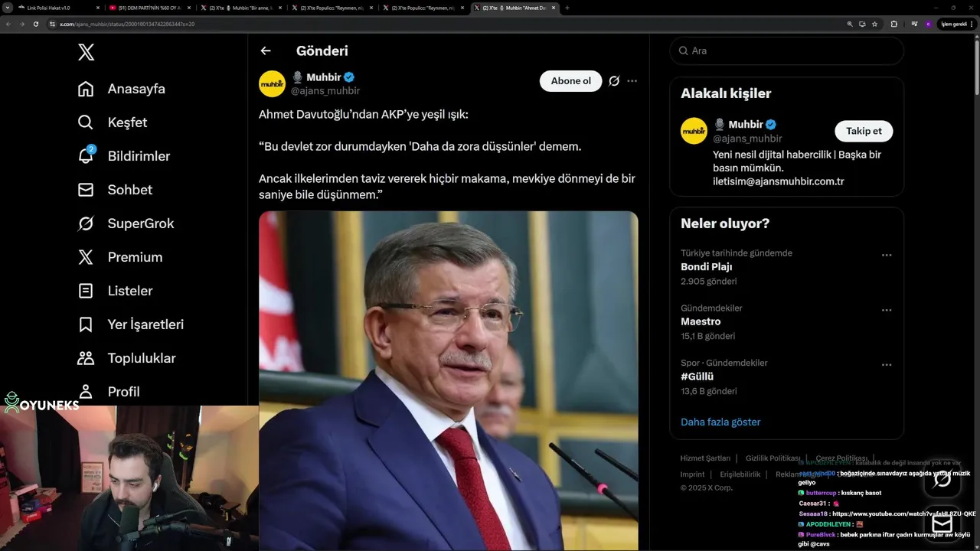Open the Davutoğlu photo in the post
The image size is (980, 551).
coord(449,380)
